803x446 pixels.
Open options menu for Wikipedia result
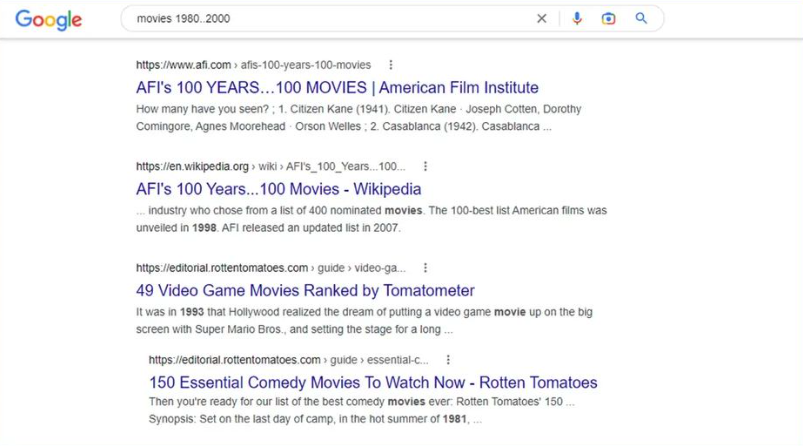click(425, 166)
